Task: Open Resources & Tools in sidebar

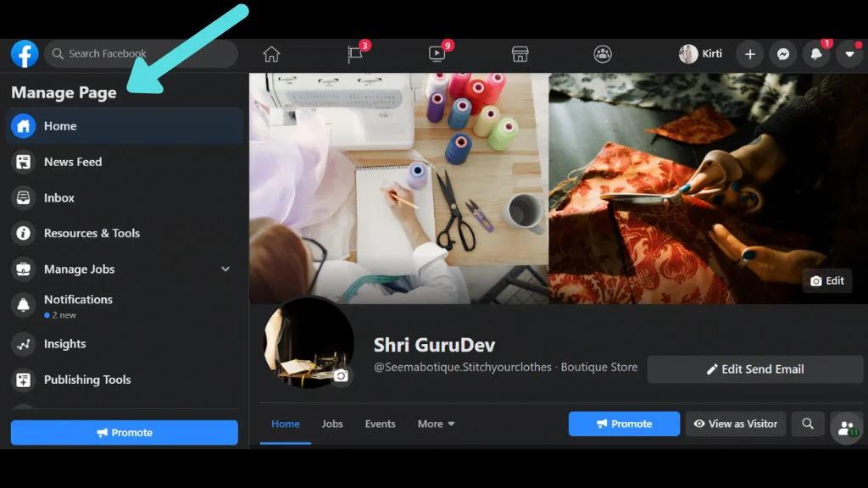Action: pyautogui.click(x=125, y=233)
